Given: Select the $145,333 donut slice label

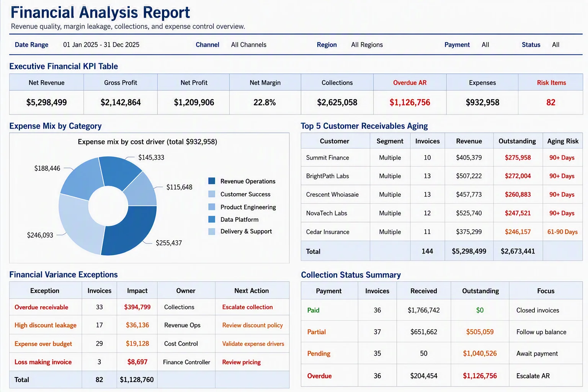Looking at the screenshot, I should [x=151, y=157].
